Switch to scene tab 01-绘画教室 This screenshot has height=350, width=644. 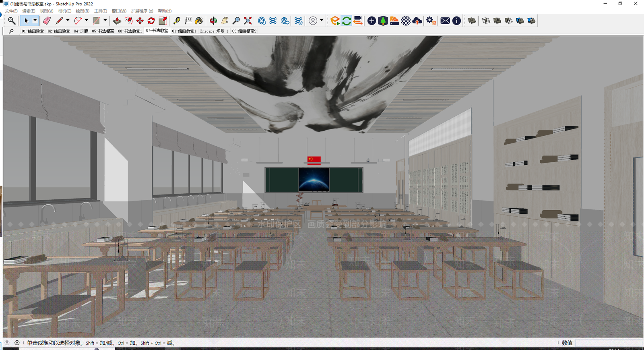pyautogui.click(x=33, y=31)
